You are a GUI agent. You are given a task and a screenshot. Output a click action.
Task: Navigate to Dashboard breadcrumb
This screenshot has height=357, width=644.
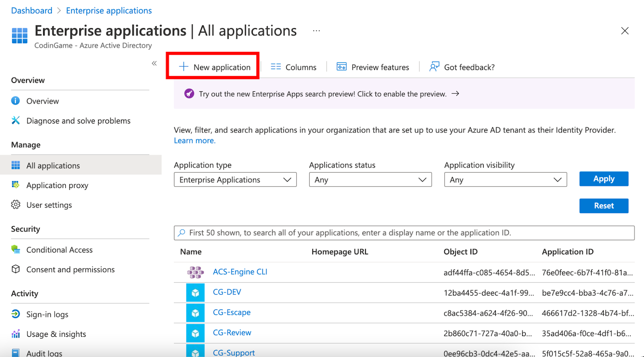point(32,10)
